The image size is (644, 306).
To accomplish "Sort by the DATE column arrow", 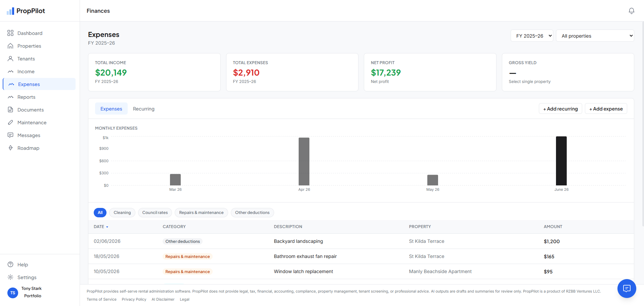I will click(107, 227).
